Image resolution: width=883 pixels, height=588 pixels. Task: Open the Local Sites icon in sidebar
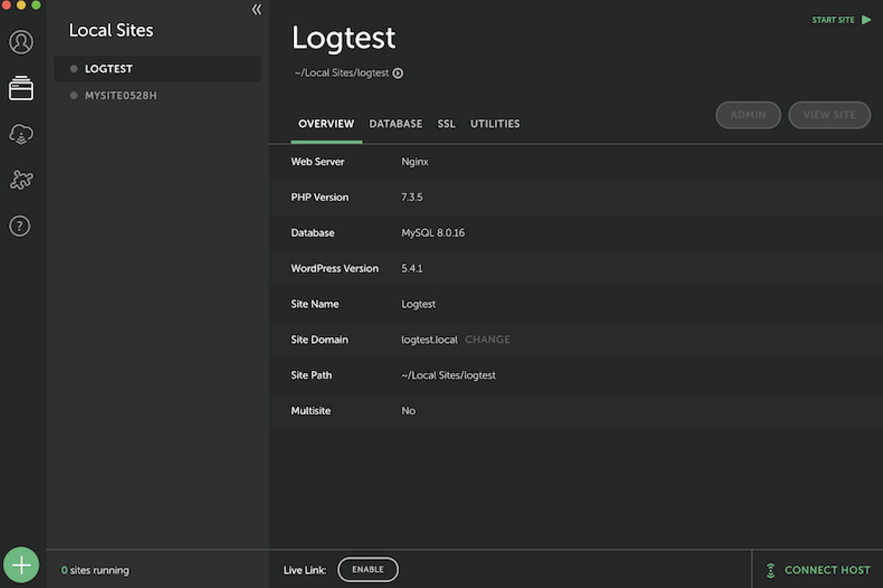tap(21, 88)
